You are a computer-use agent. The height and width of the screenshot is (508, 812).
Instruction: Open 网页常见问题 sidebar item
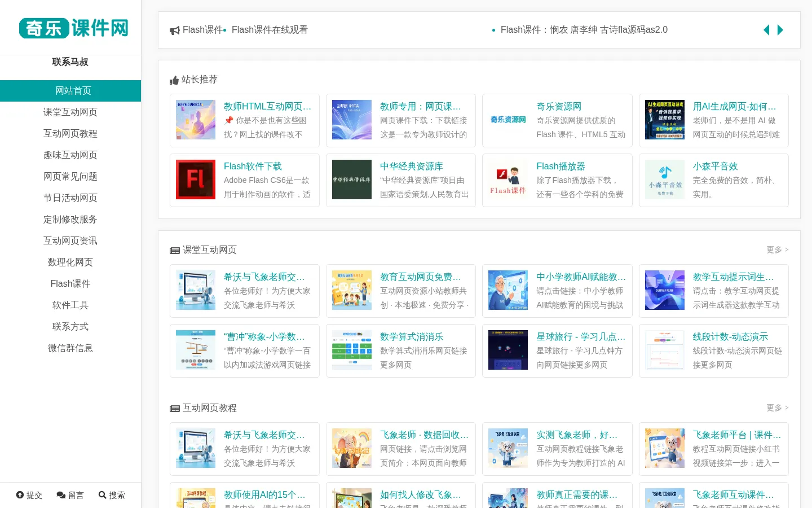[70, 177]
